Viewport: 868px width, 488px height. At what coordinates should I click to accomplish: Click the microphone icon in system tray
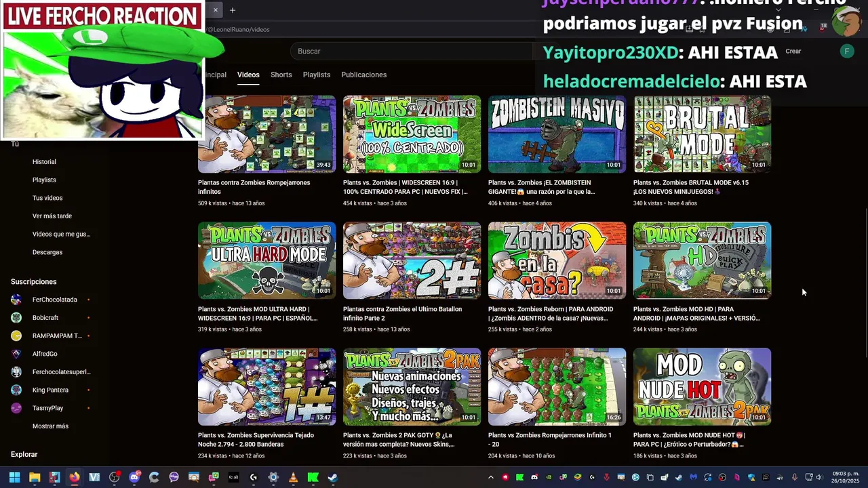click(795, 477)
